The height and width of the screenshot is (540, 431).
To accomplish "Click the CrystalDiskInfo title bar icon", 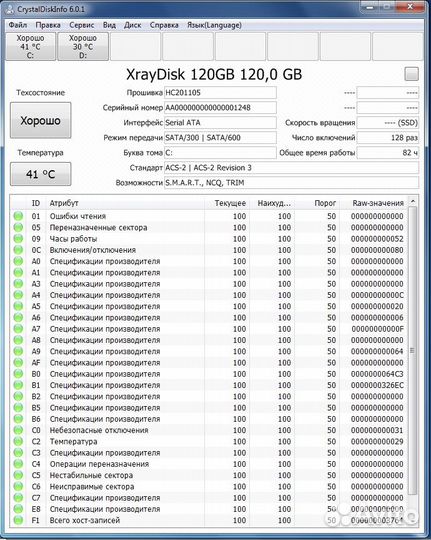I will [10, 9].
